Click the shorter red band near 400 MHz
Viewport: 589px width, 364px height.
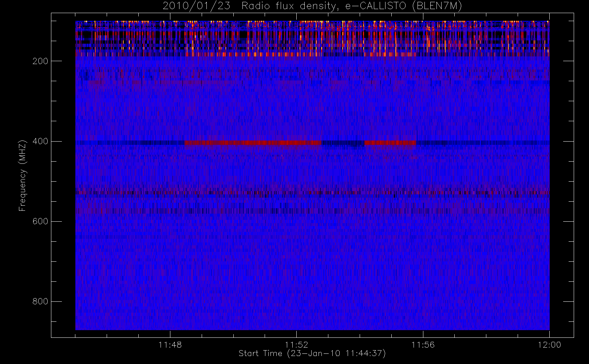pos(390,143)
